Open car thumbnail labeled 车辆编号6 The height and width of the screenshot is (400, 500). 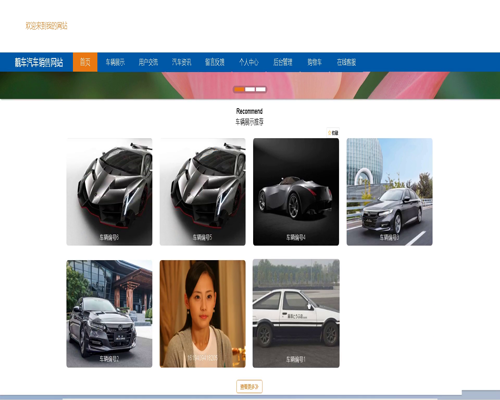pos(109,192)
